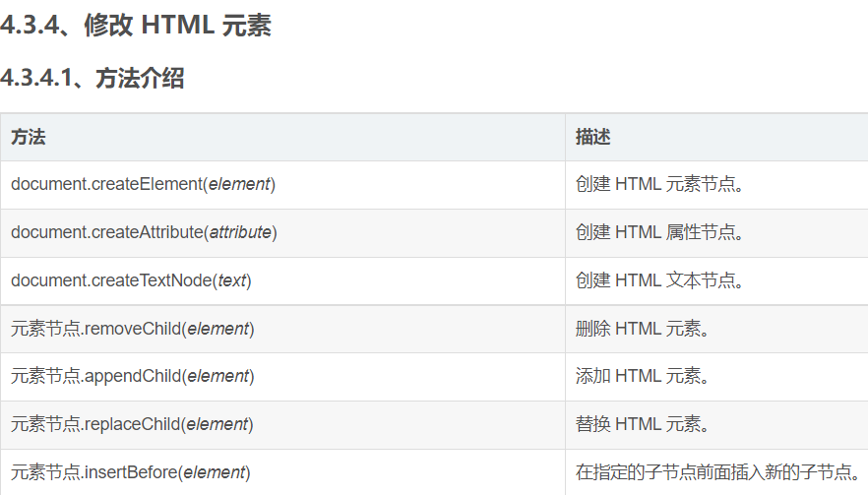Screen dimensions: 868x495
Task: Click the italic "attribute" parameter in createAttribute
Action: (240, 232)
